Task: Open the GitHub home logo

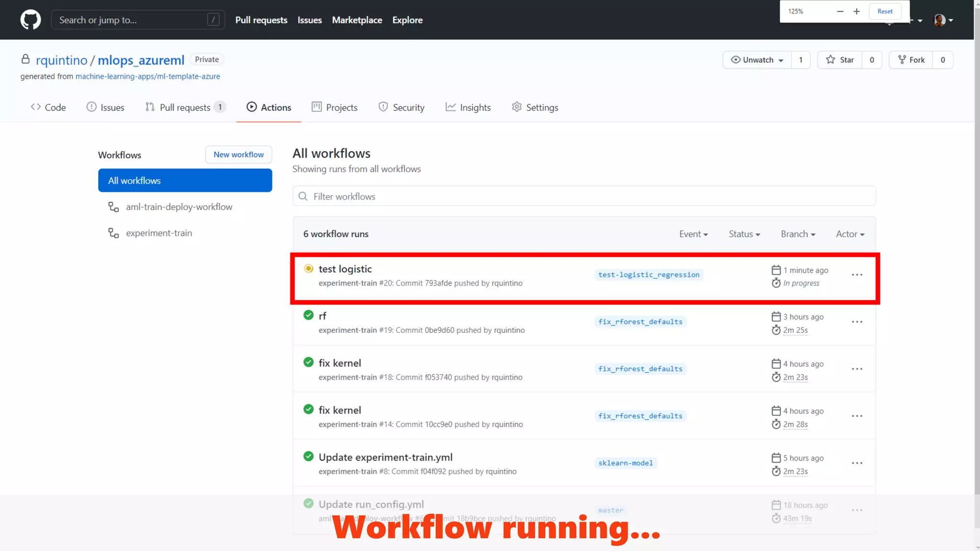Action: [x=31, y=20]
